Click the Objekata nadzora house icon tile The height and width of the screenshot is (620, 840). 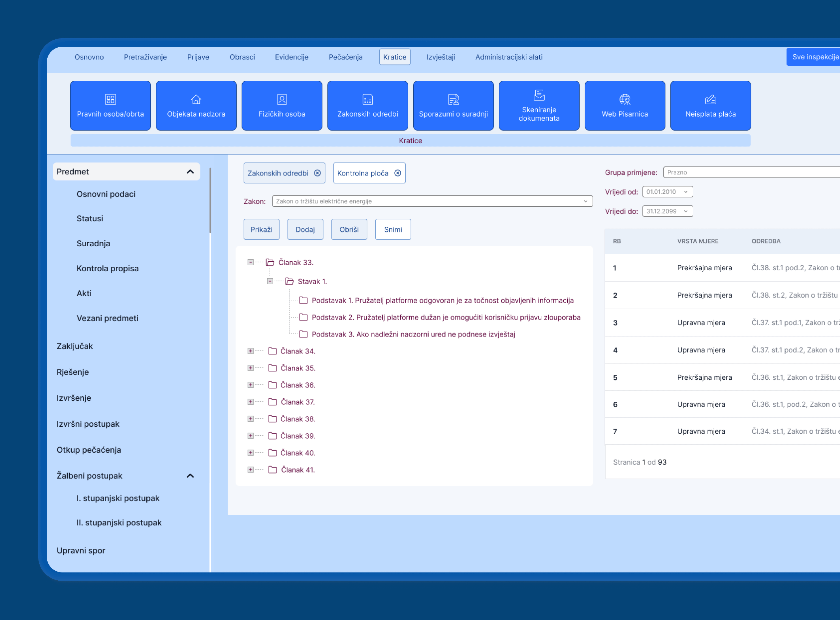coord(196,106)
